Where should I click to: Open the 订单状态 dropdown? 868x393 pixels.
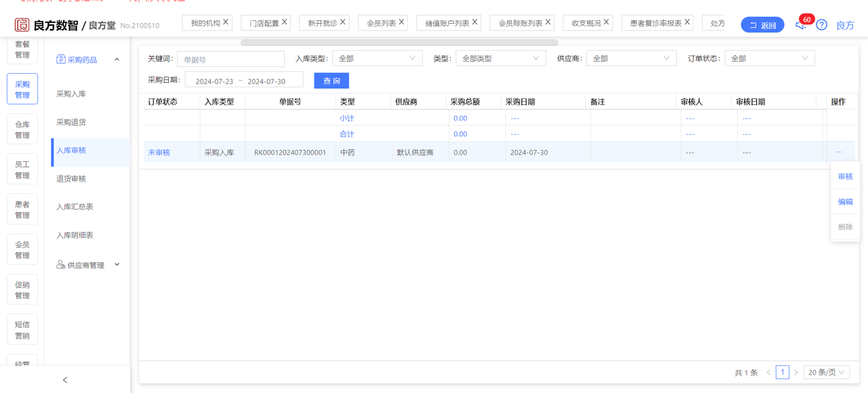tap(770, 58)
